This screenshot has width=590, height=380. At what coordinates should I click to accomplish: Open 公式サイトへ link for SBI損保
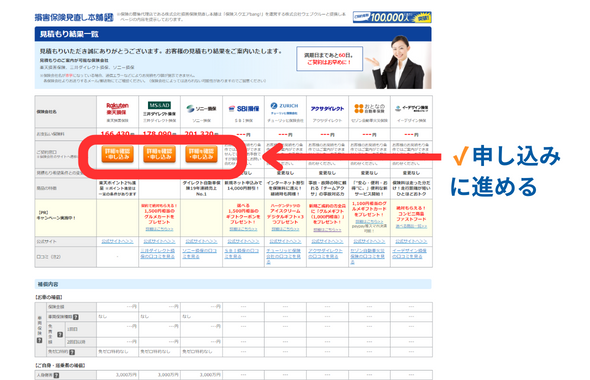tap(243, 241)
